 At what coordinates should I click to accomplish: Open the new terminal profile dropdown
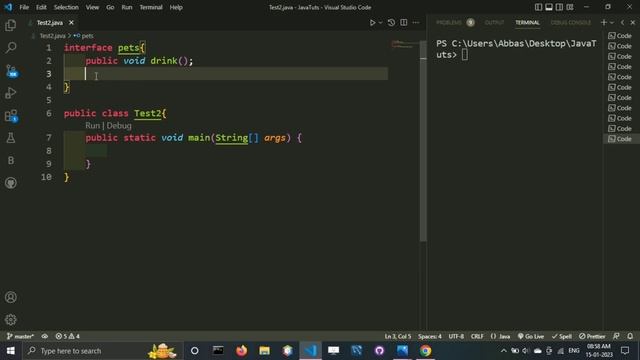pos(612,22)
